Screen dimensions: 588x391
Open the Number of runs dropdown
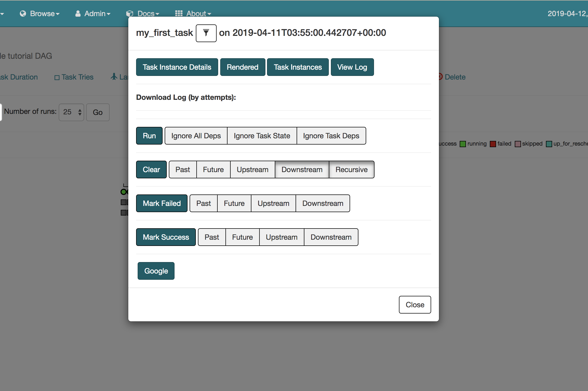click(71, 112)
